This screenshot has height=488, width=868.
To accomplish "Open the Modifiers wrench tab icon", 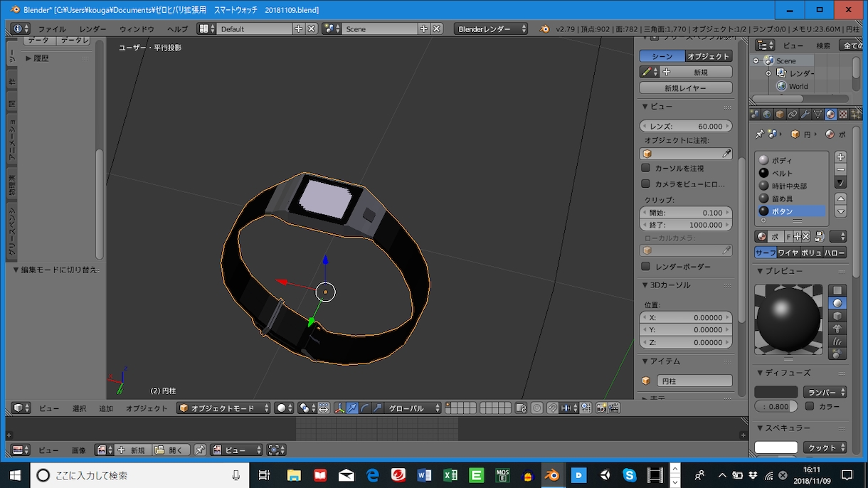I will [805, 114].
